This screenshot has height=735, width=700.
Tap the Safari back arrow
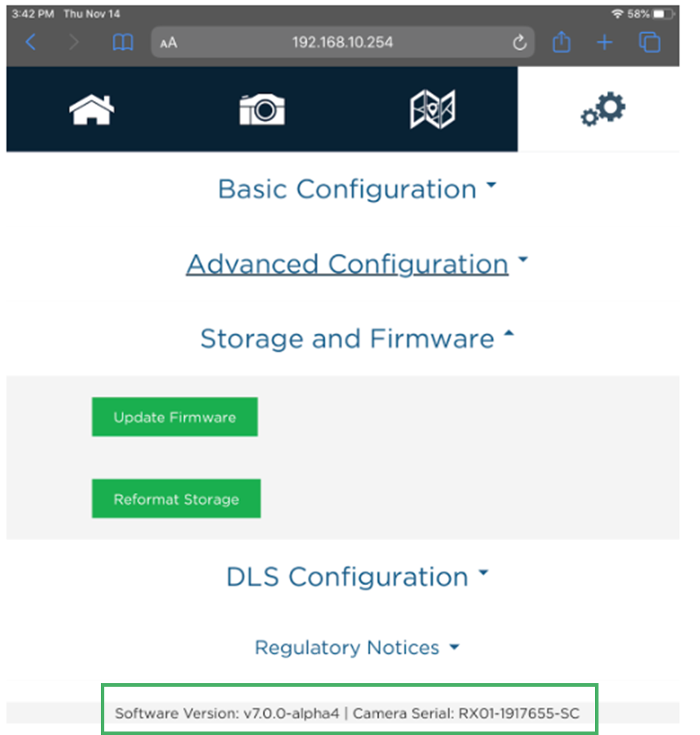coord(30,43)
